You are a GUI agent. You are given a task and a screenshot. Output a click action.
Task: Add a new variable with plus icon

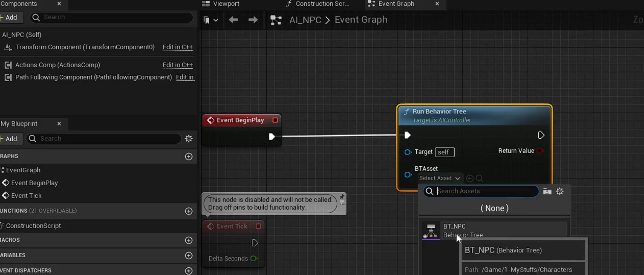click(x=189, y=255)
